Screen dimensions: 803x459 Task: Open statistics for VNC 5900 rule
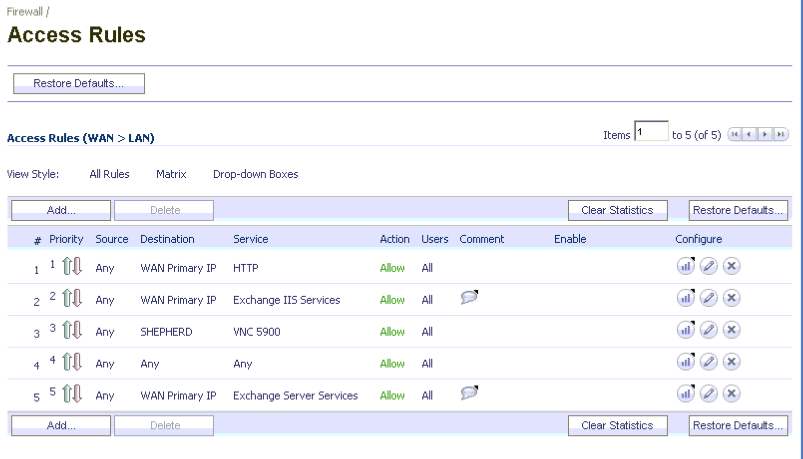click(x=685, y=329)
